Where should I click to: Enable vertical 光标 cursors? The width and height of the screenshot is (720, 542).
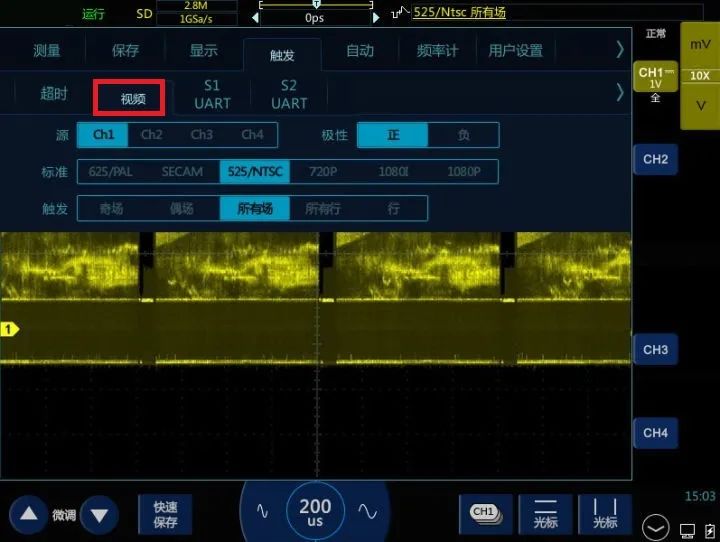pos(605,514)
